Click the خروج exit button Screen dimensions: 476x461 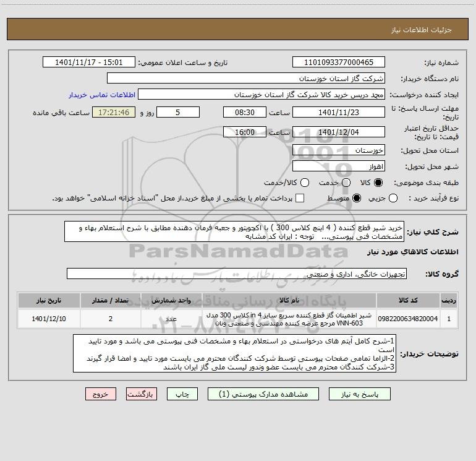[101, 394]
